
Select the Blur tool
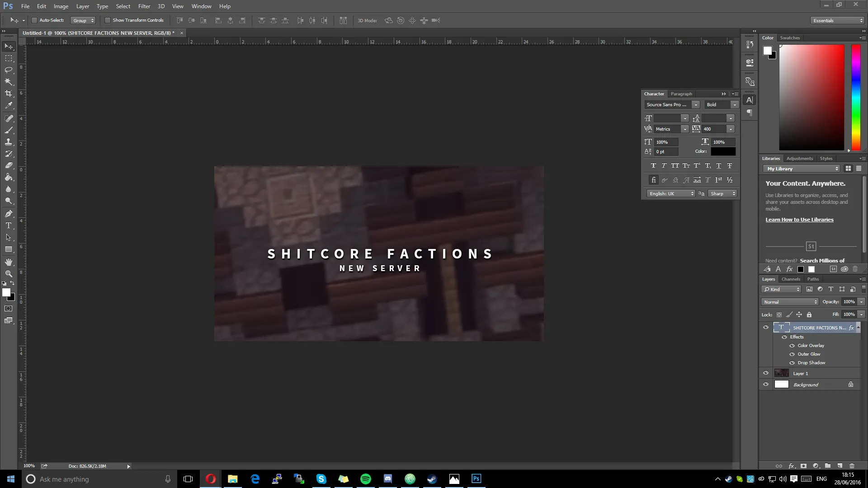pos(9,189)
